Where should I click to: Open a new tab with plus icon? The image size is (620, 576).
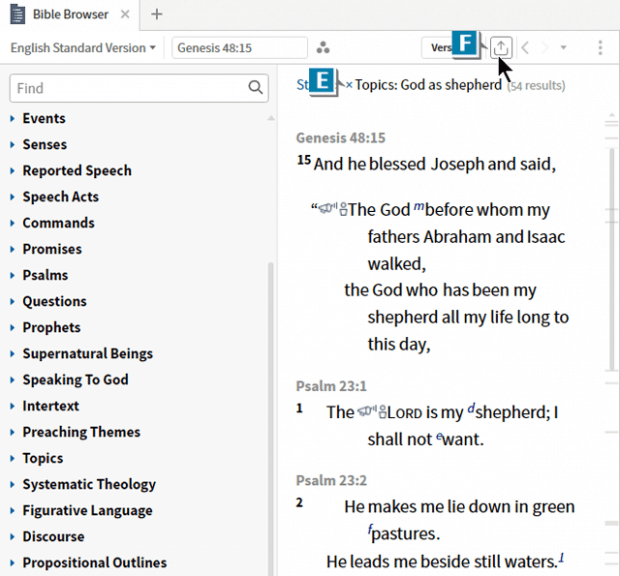point(156,15)
